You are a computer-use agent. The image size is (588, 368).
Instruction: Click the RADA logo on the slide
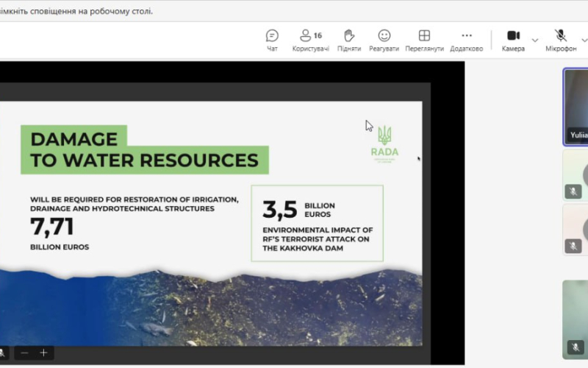pos(384,144)
